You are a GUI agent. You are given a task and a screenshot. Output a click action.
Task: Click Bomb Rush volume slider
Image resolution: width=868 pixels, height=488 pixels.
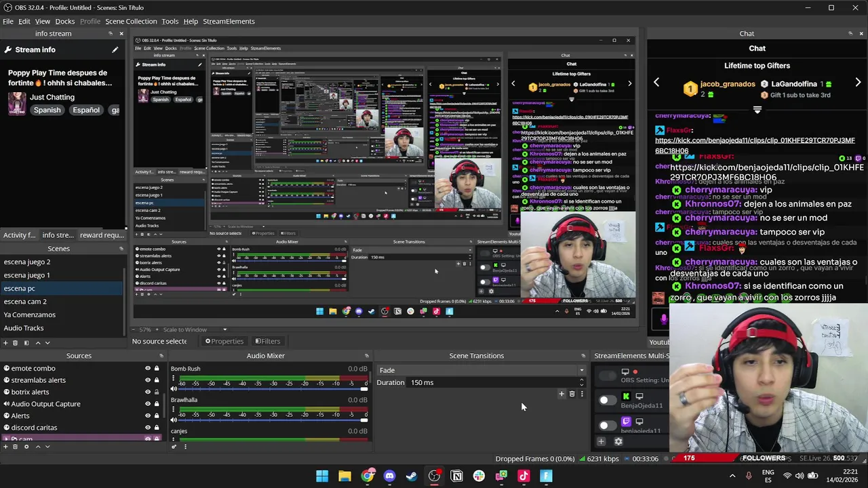tap(273, 389)
